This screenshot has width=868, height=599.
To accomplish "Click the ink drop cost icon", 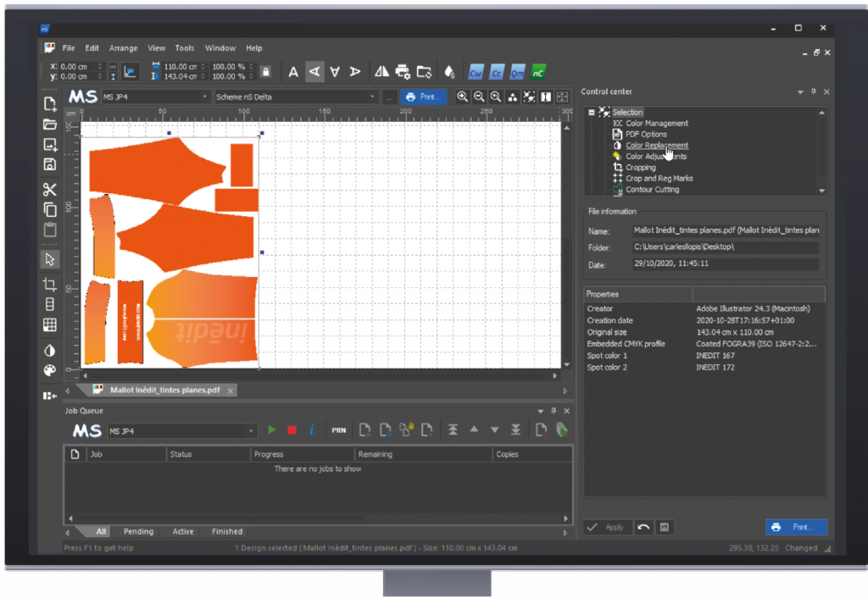I will [x=449, y=72].
